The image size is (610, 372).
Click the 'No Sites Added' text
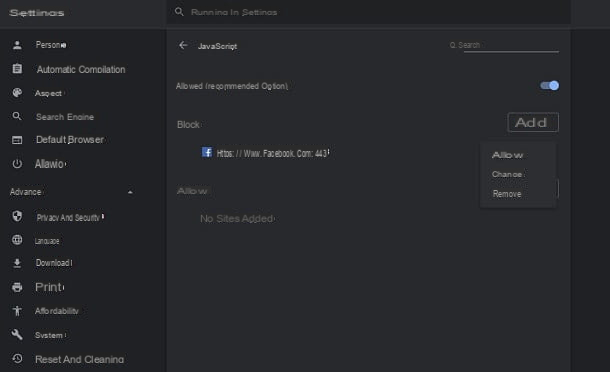click(x=237, y=219)
